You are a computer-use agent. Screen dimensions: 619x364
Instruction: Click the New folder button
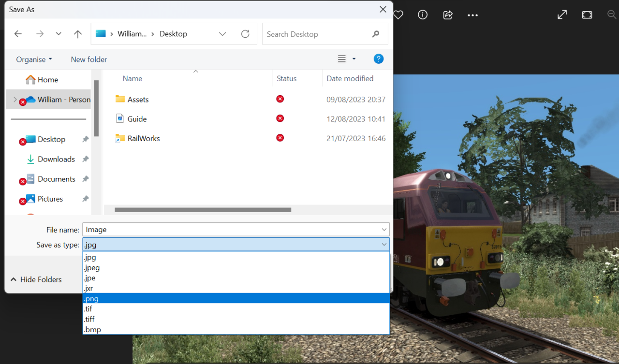[x=89, y=59]
